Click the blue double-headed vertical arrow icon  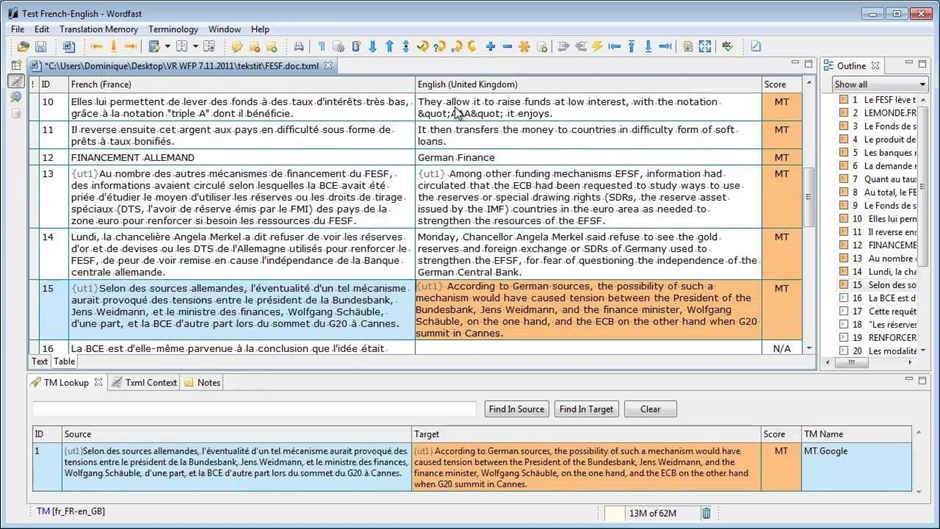(x=406, y=47)
